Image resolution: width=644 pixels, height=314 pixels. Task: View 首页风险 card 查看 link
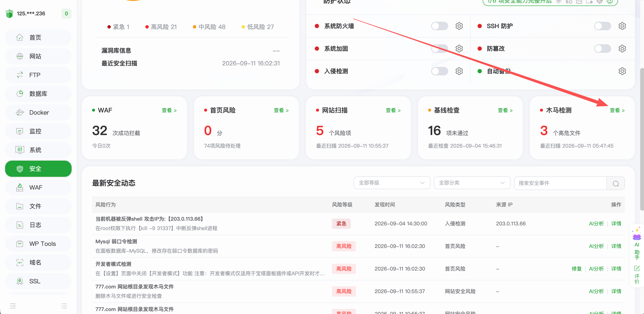point(281,110)
